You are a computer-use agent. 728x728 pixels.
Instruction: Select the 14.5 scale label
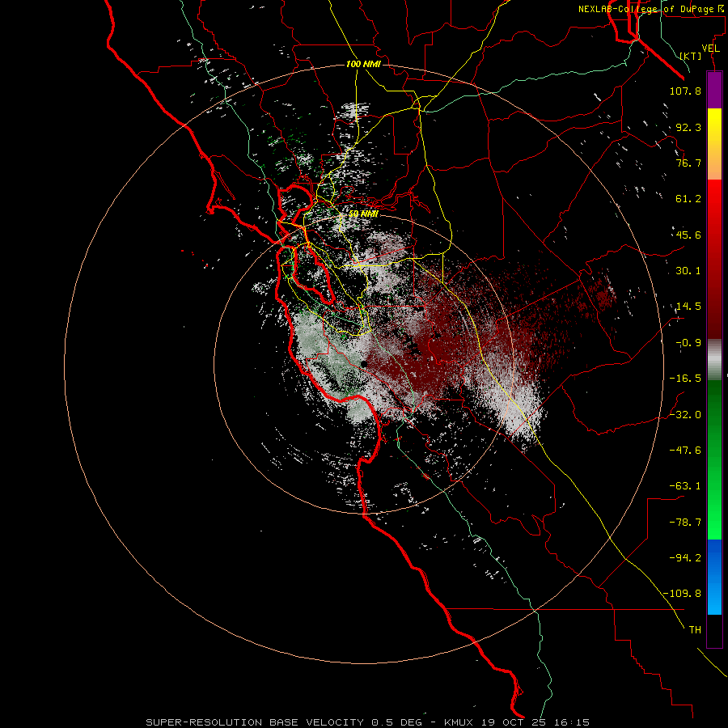tap(688, 307)
